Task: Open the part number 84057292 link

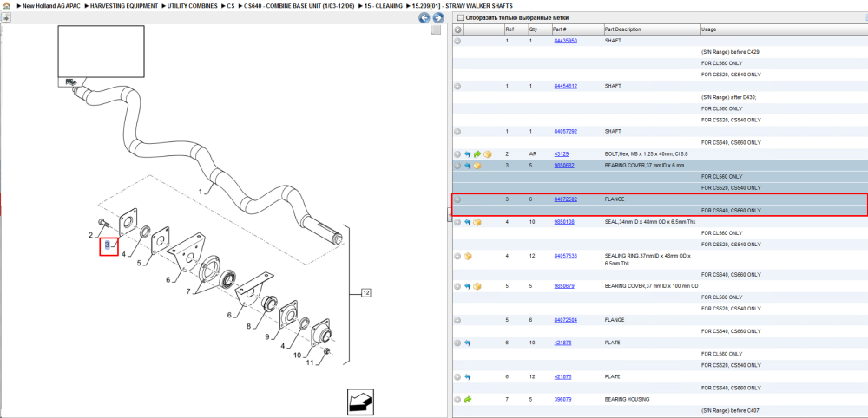Action: point(566,132)
